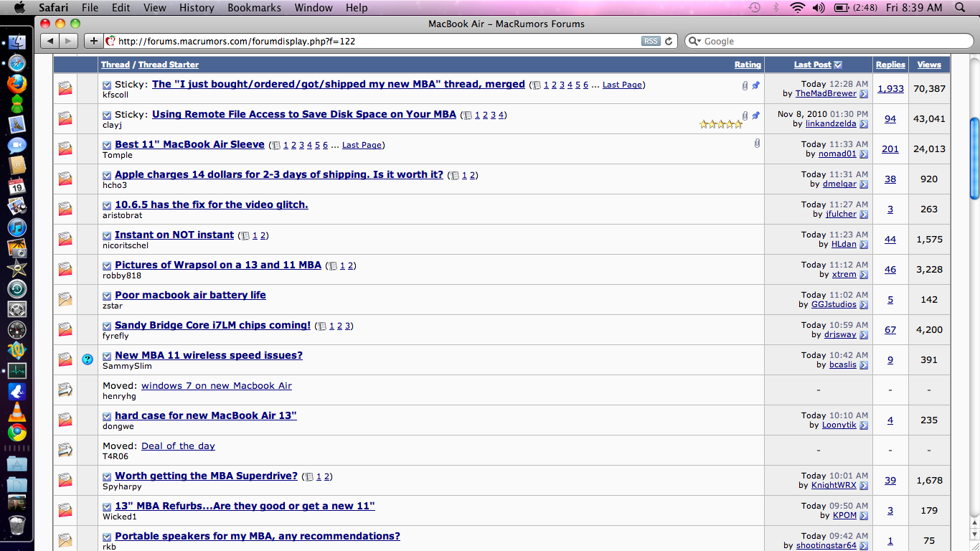980x551 pixels.
Task: Open Time Machine dock icon
Action: coord(17,289)
